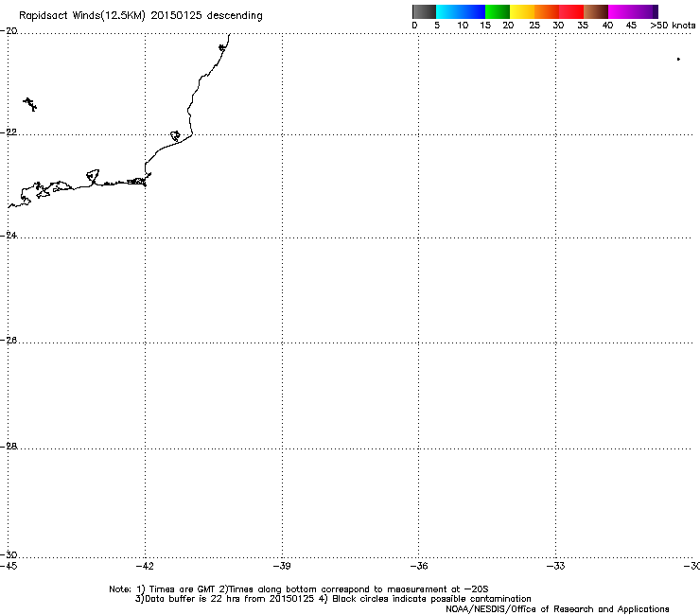Click the latitude label '-26'

(x=9, y=341)
